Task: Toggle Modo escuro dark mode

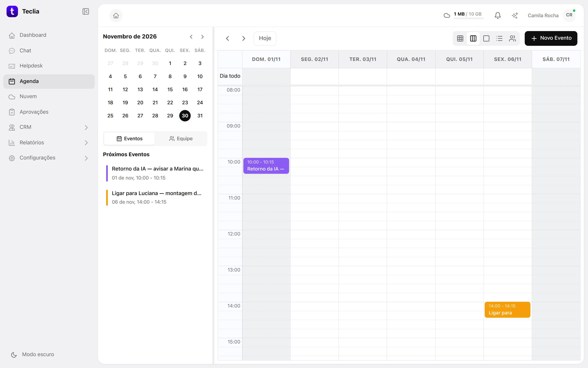Action: tap(32, 354)
